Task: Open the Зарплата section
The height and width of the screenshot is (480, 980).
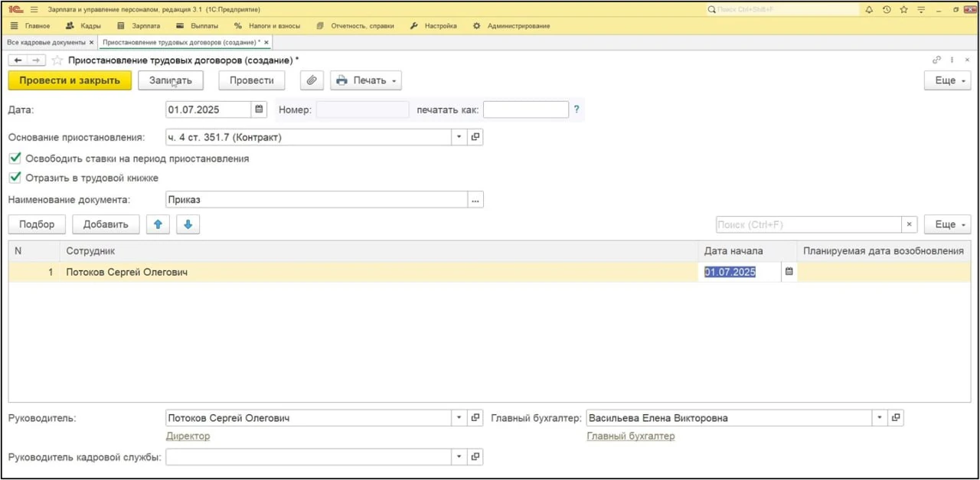Action: pos(139,26)
